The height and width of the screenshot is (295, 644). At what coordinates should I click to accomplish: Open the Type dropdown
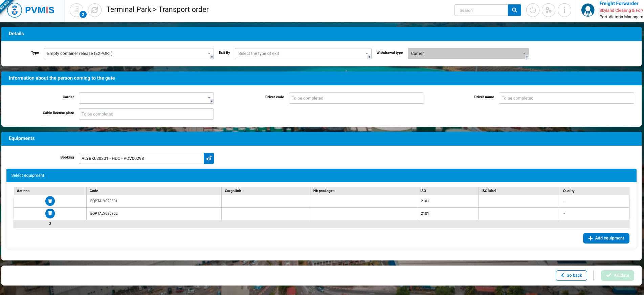129,54
